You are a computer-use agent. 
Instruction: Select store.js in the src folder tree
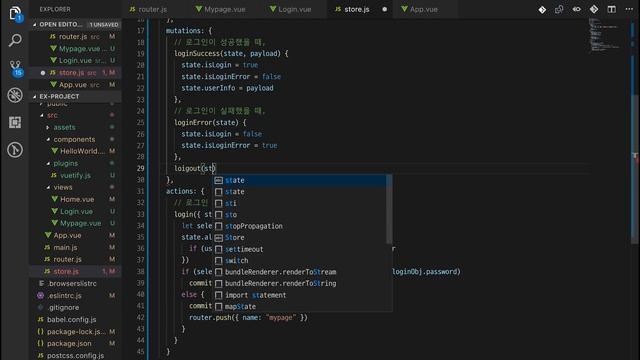[76, 271]
